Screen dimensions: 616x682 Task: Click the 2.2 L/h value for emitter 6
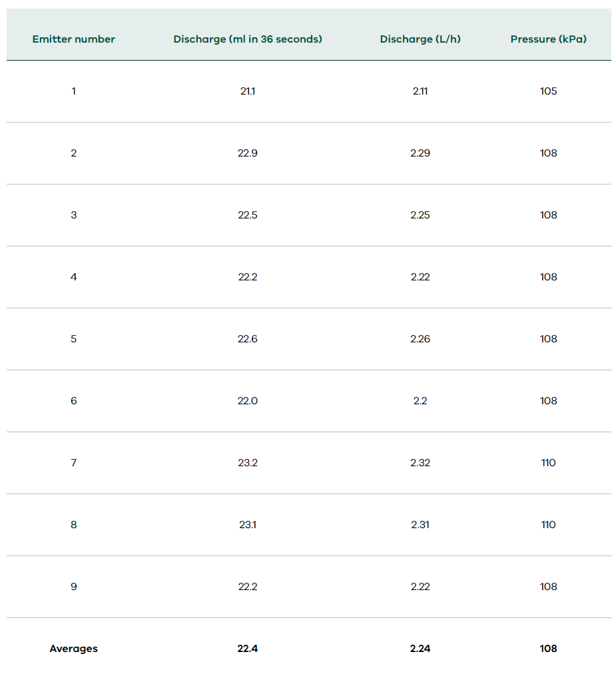tap(420, 401)
